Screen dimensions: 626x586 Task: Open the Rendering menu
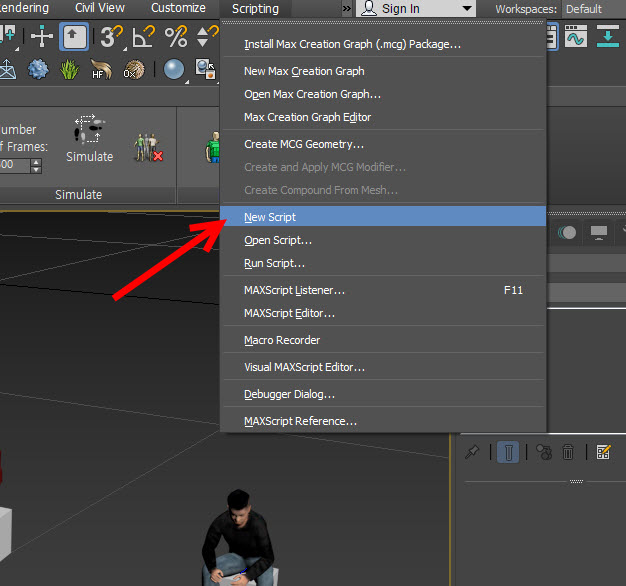(24, 8)
